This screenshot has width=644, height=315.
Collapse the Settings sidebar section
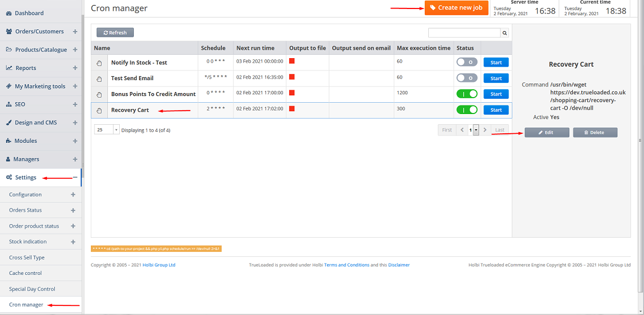point(75,177)
